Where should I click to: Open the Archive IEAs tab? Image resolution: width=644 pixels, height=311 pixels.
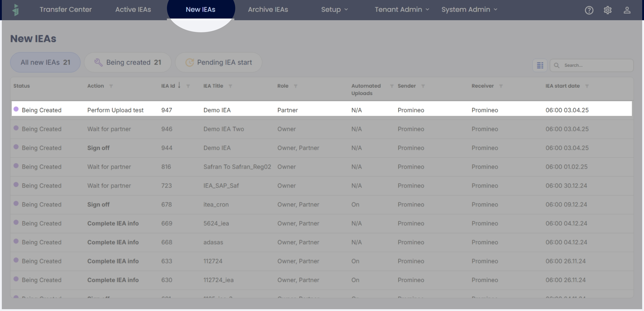click(268, 10)
